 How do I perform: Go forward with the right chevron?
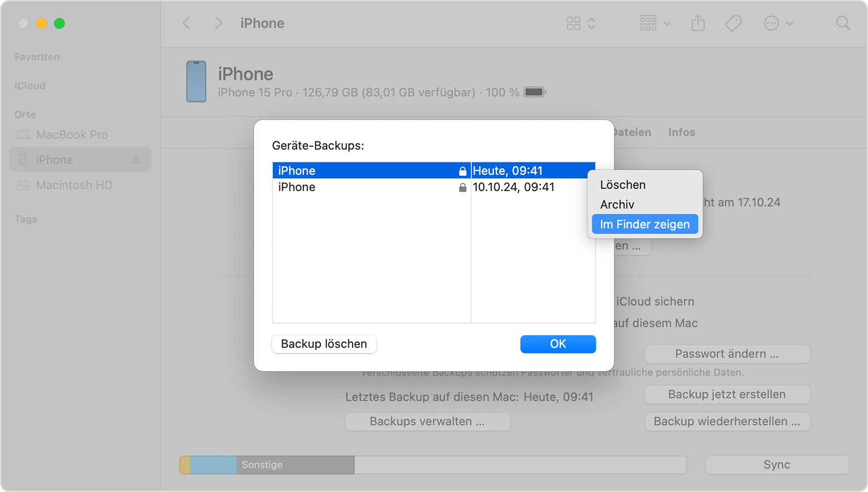tap(218, 23)
